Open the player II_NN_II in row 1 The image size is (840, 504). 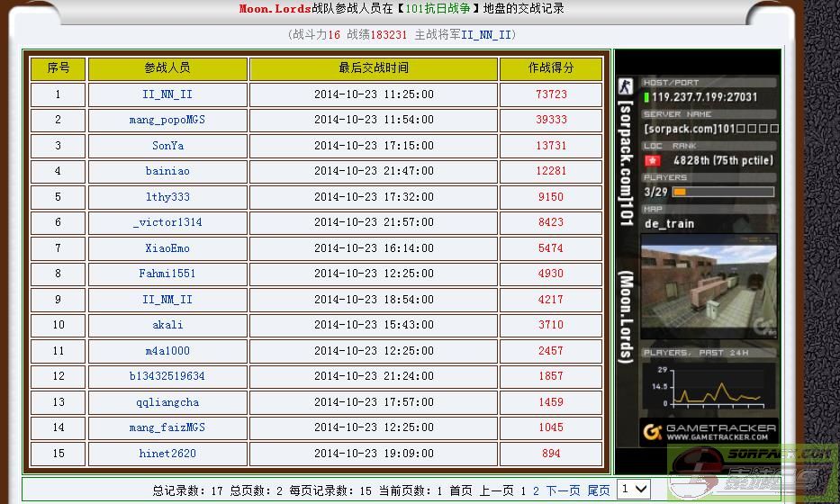click(167, 94)
